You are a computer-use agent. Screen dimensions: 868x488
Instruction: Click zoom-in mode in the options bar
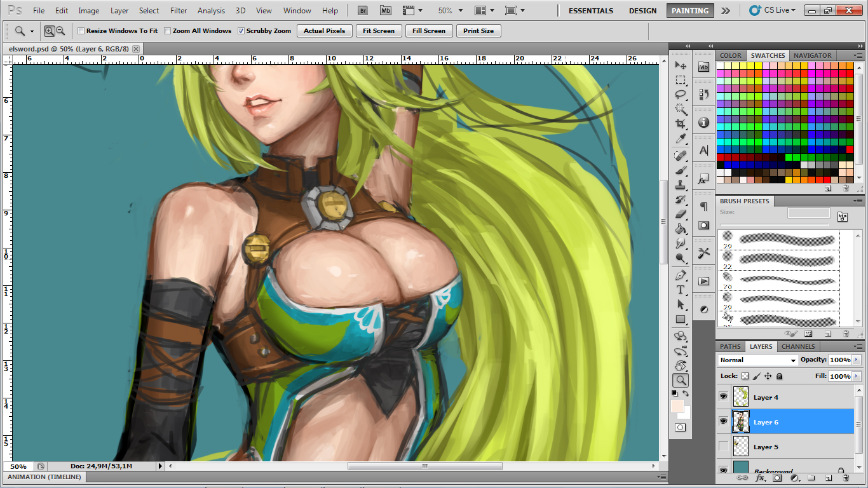coord(50,30)
